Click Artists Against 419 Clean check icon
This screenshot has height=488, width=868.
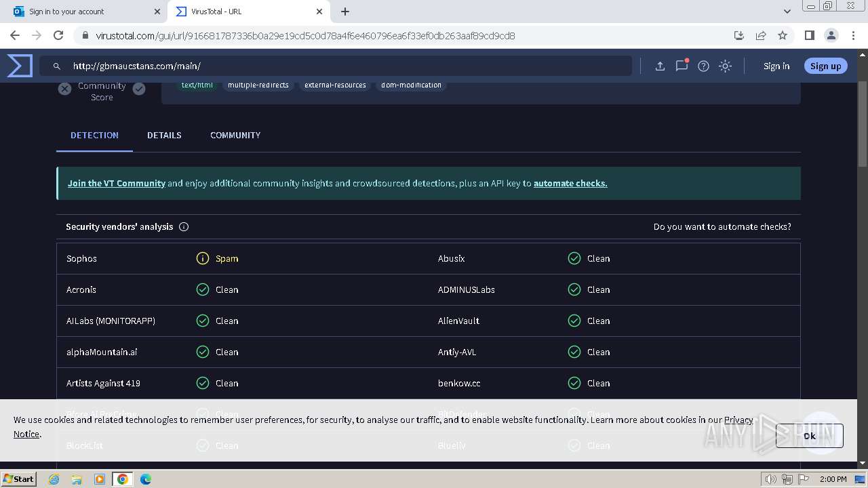[x=203, y=383]
